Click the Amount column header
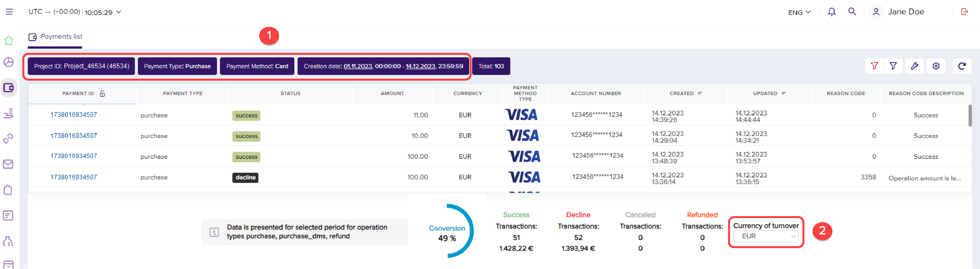The height and width of the screenshot is (269, 980). (392, 93)
